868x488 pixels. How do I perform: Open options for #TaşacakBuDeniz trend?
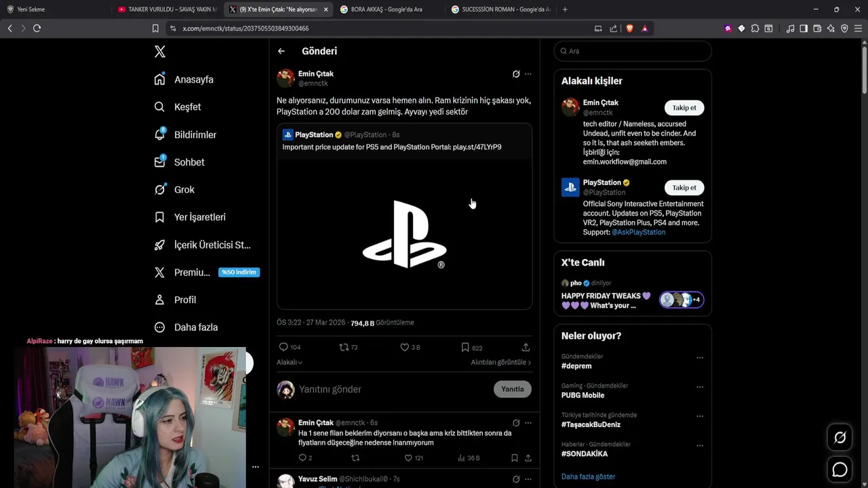[x=700, y=417]
